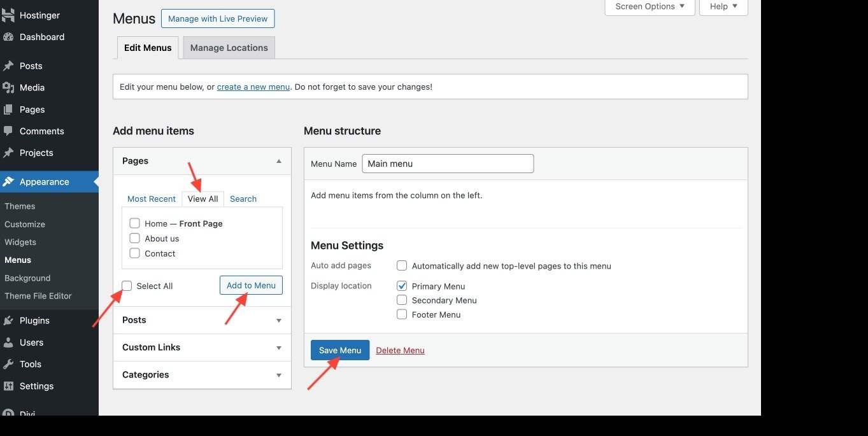Image resolution: width=868 pixels, height=436 pixels.
Task: Open Comments from the sidebar
Action: 41,130
